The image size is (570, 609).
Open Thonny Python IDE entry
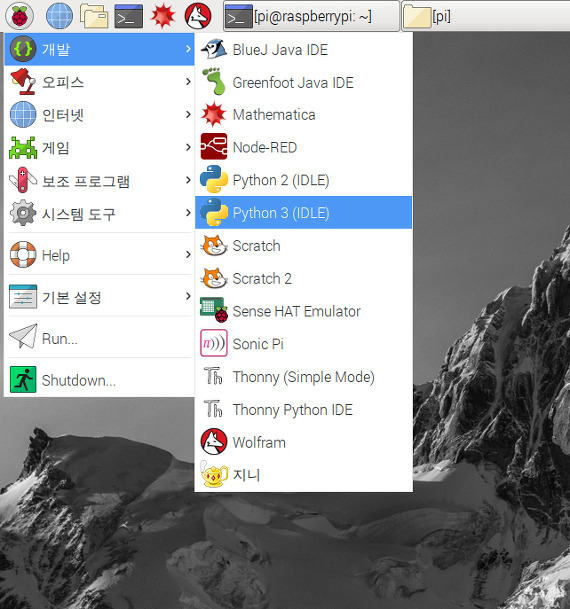pos(303,409)
